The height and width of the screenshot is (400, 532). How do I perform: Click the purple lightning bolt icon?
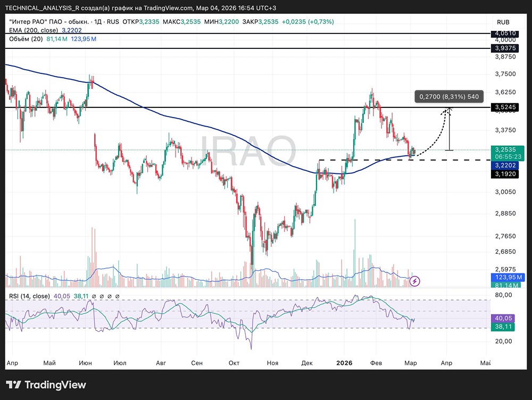[x=414, y=281]
